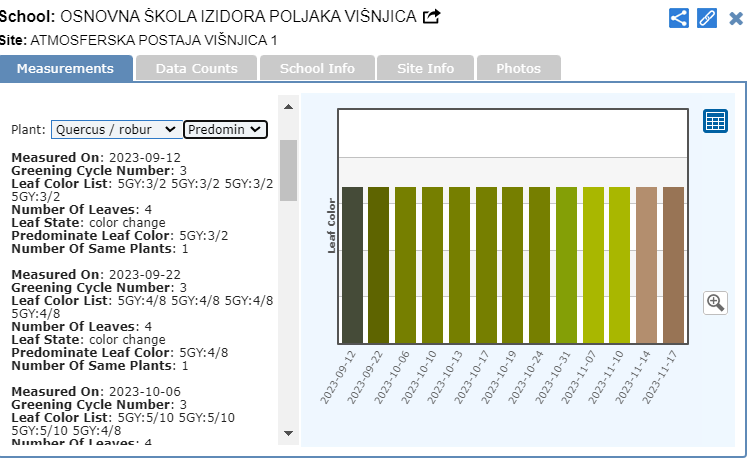Viewport: 747px width, 472px height.
Task: Click the 2023-11-17 brown leaf bar
Action: [x=674, y=266]
